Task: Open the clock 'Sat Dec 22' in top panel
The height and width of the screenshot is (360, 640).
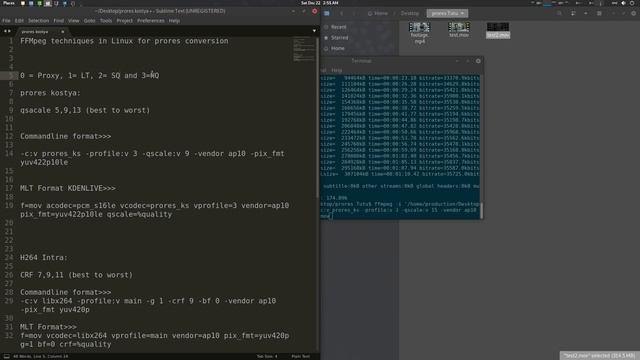Action: coord(320,3)
